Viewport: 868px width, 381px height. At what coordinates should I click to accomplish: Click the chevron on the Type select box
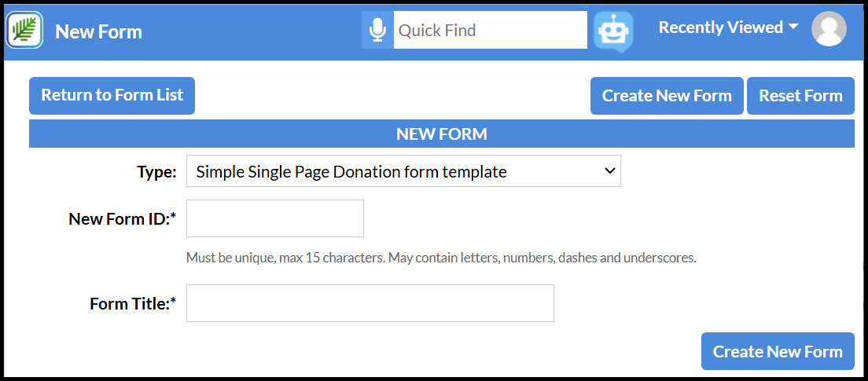point(609,171)
